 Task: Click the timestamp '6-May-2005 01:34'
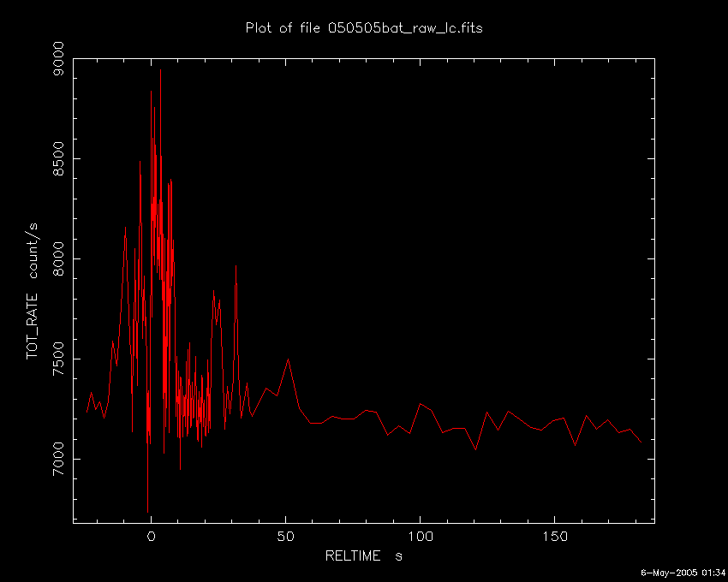[683, 573]
